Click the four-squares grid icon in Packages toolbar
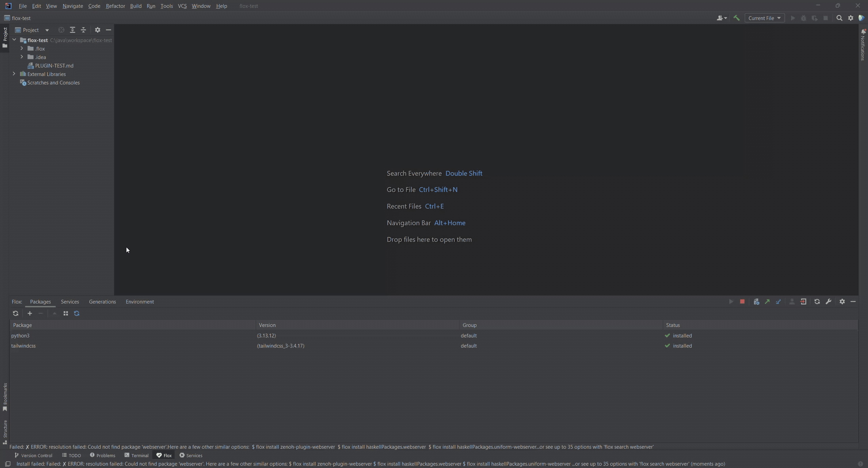The image size is (868, 468). [x=66, y=313]
